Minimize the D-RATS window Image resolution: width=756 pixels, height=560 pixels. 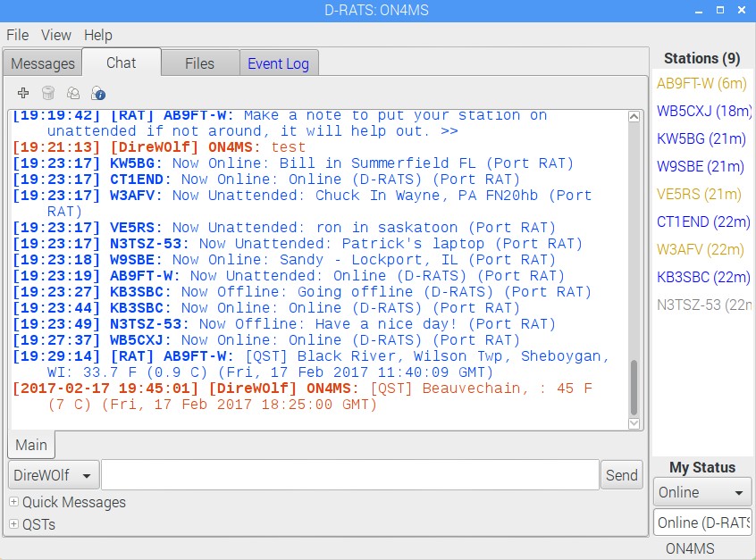699,11
